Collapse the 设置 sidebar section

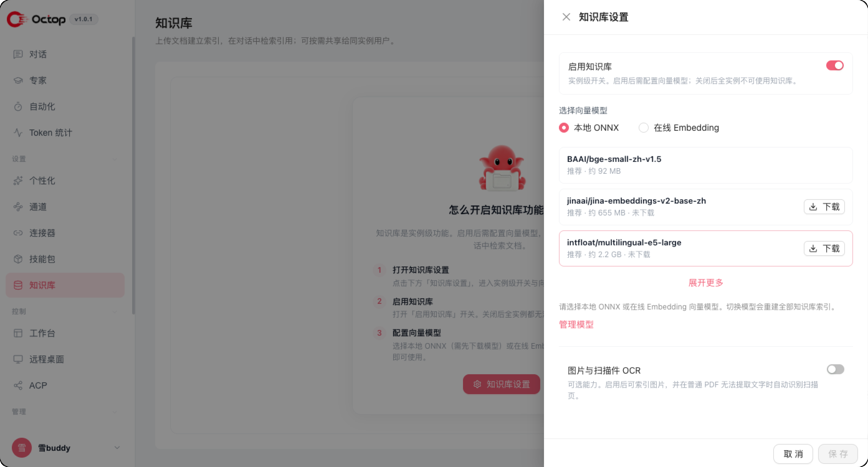click(x=115, y=159)
